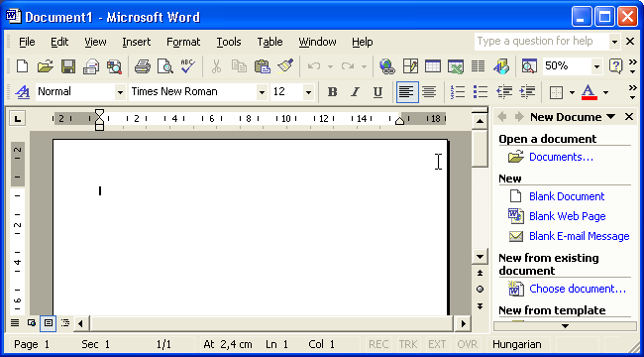The image size is (644, 357).
Task: Click the Copy icon in the toolbar
Action: 239,65
